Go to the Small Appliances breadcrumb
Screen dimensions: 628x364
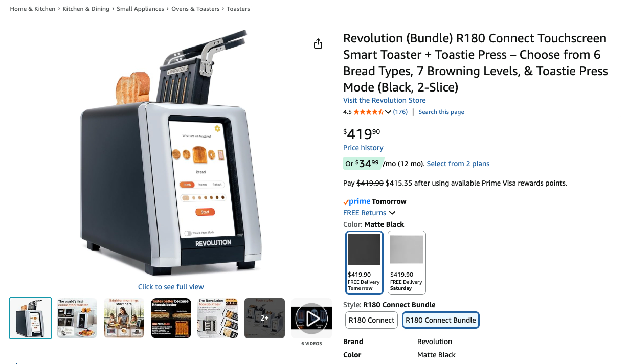140,9
